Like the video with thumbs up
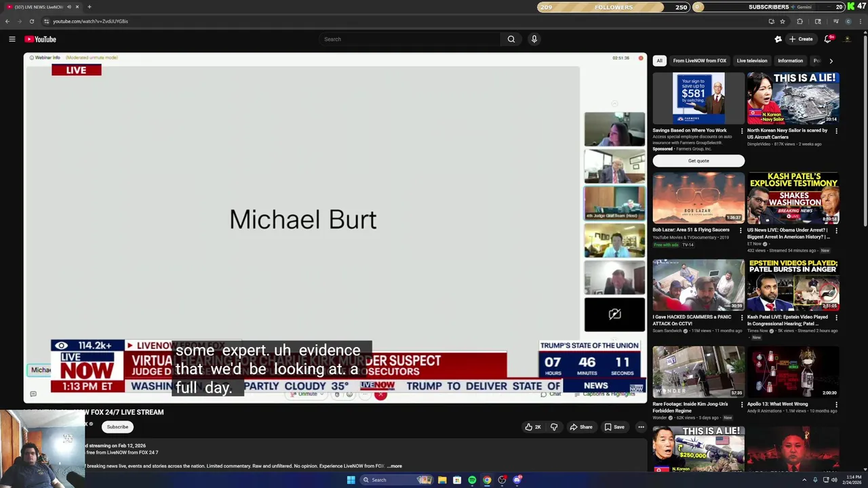 (533, 427)
